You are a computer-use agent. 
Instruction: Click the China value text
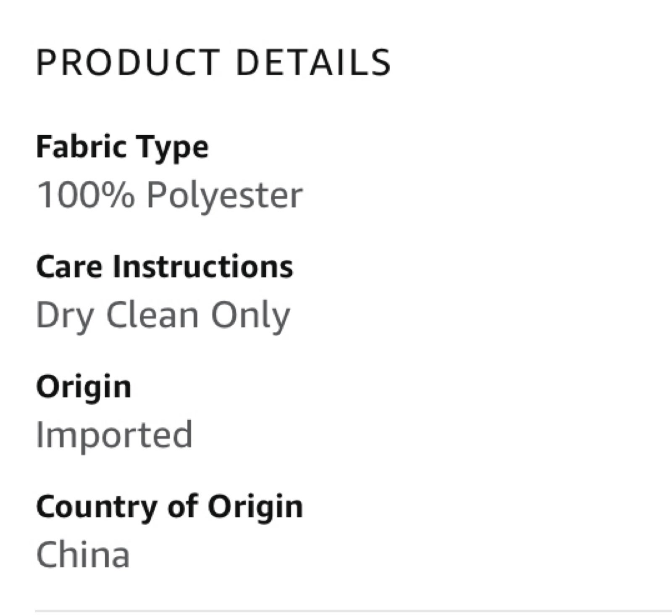[83, 555]
